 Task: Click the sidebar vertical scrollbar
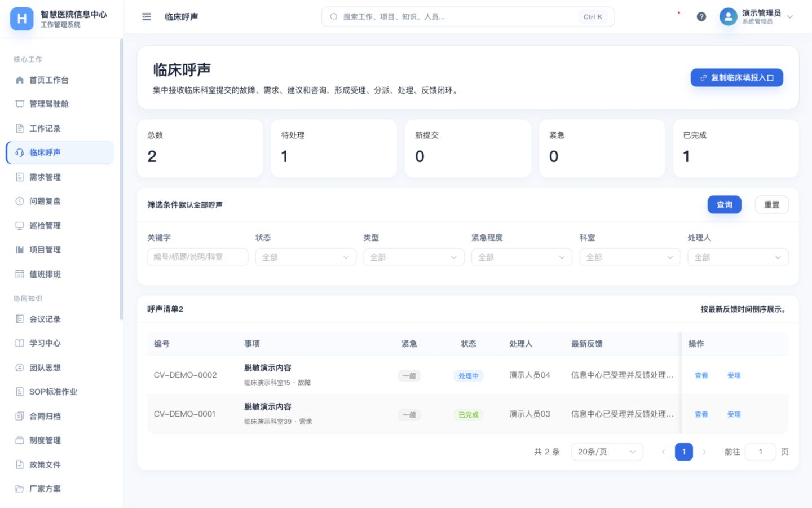pos(122,179)
